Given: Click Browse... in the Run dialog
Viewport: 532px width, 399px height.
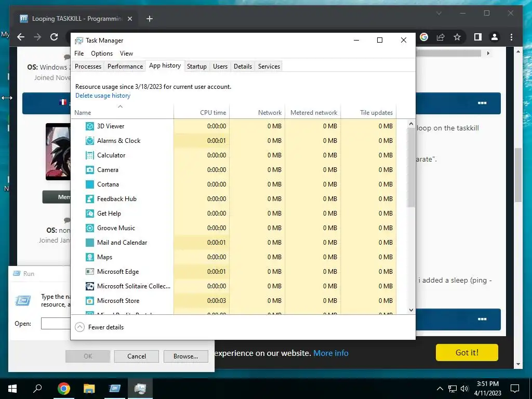Looking at the screenshot, I should tap(185, 356).
